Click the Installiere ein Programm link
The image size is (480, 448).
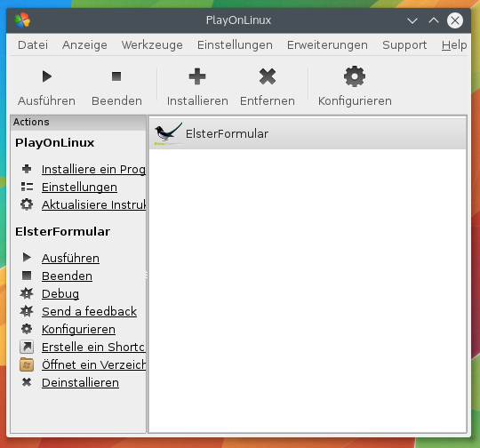(x=93, y=170)
